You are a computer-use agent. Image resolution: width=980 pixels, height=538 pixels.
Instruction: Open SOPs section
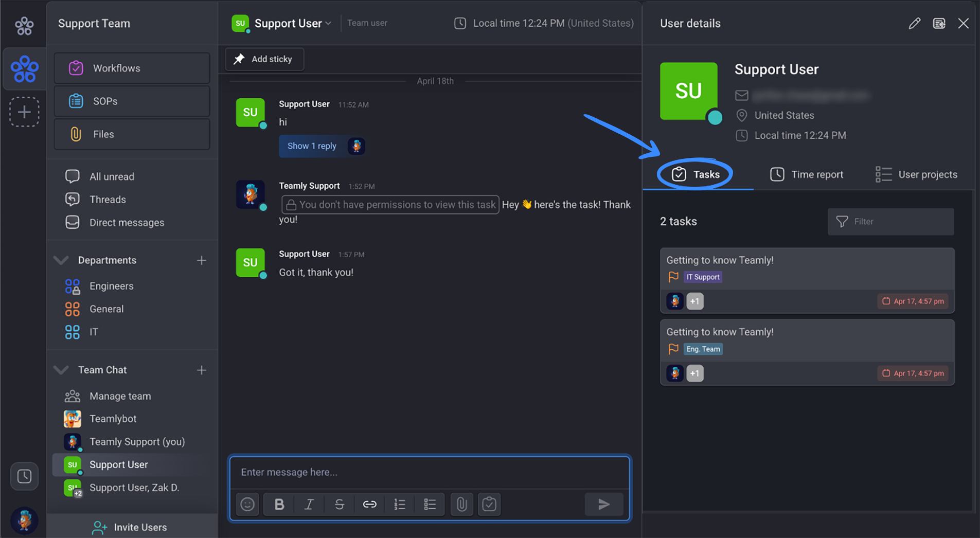coord(132,101)
